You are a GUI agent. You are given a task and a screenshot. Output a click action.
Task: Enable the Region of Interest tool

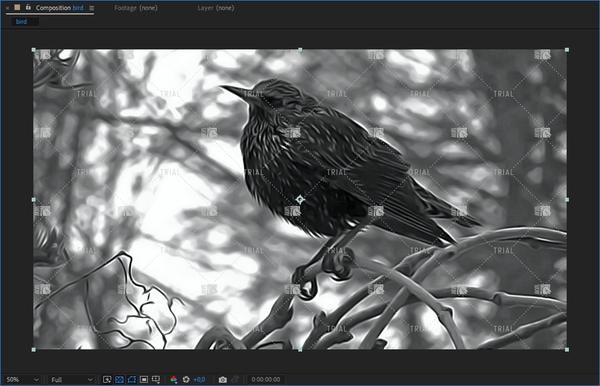144,379
